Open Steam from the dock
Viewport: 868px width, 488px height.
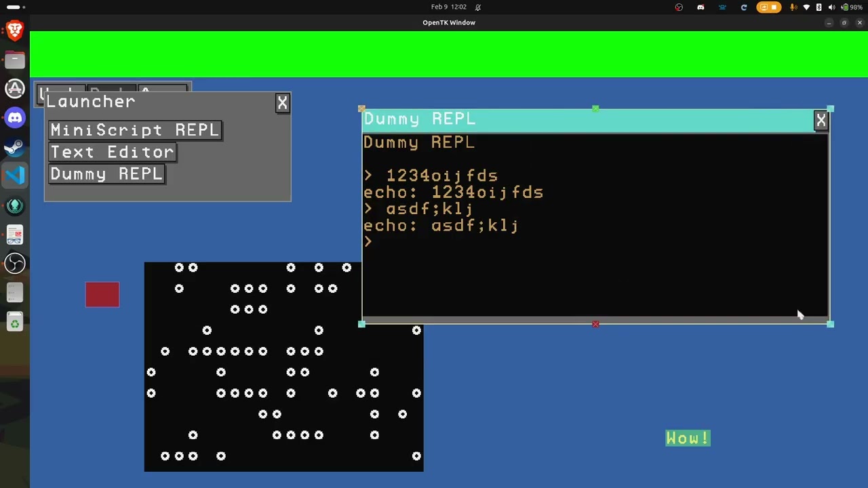[15, 147]
